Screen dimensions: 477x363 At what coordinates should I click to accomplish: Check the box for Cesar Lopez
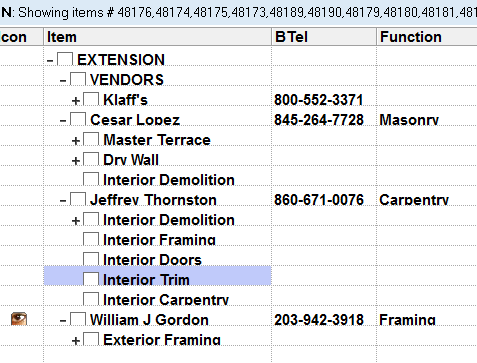click(x=78, y=119)
